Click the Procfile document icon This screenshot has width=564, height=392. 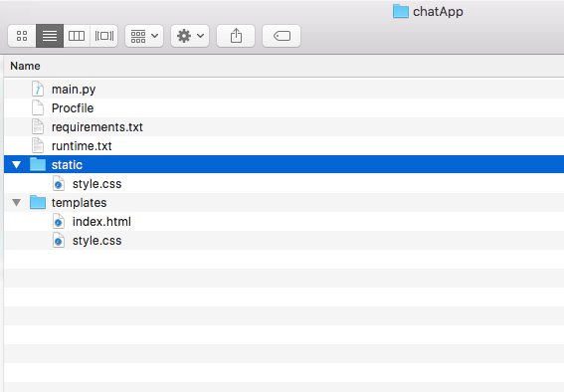[x=38, y=107]
